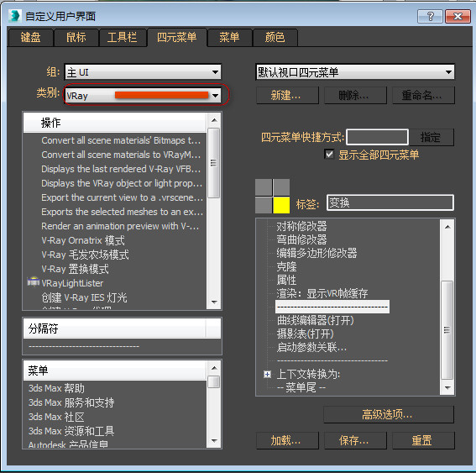Click the 标签 text input field
Screen dimensions: 476x473
coord(390,202)
